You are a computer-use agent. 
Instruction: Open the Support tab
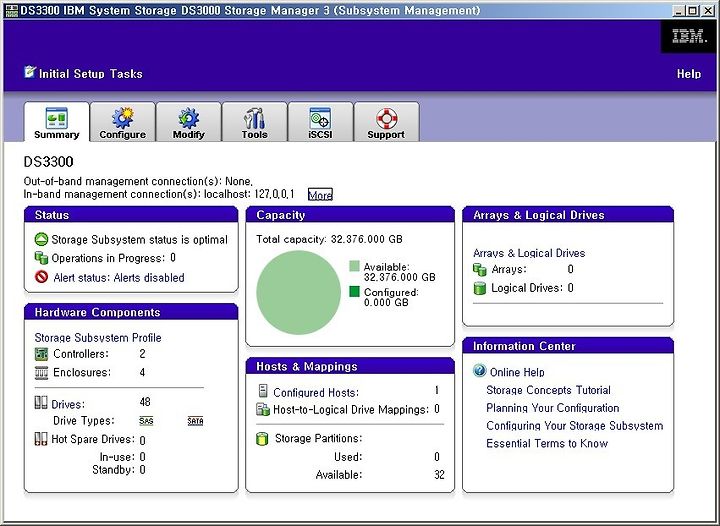386,122
